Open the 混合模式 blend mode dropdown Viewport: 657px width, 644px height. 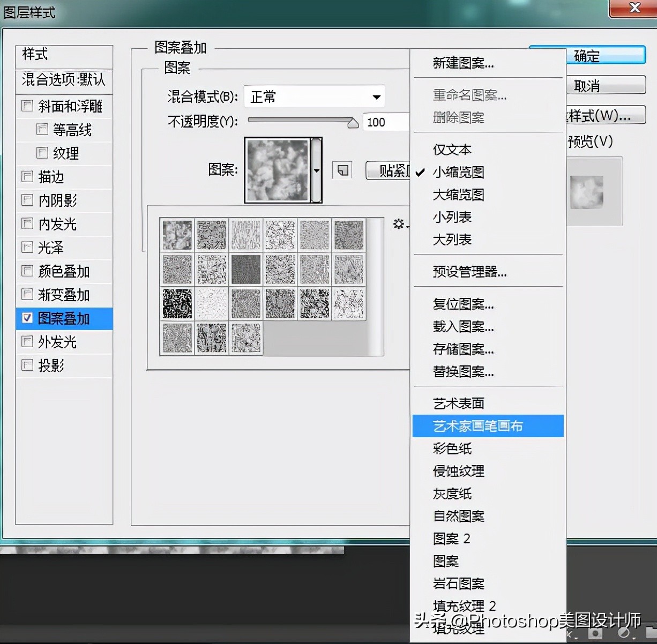(x=313, y=96)
